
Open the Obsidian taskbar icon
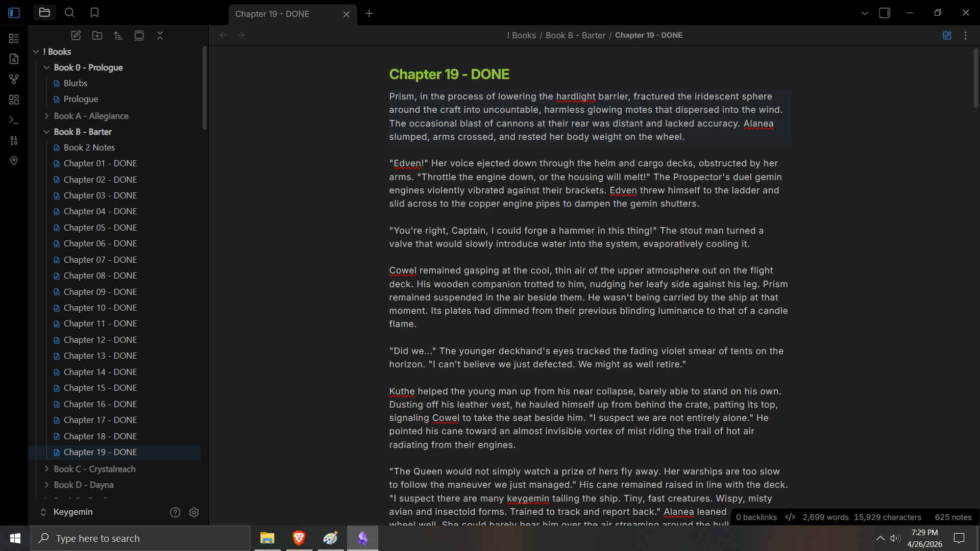tap(362, 538)
